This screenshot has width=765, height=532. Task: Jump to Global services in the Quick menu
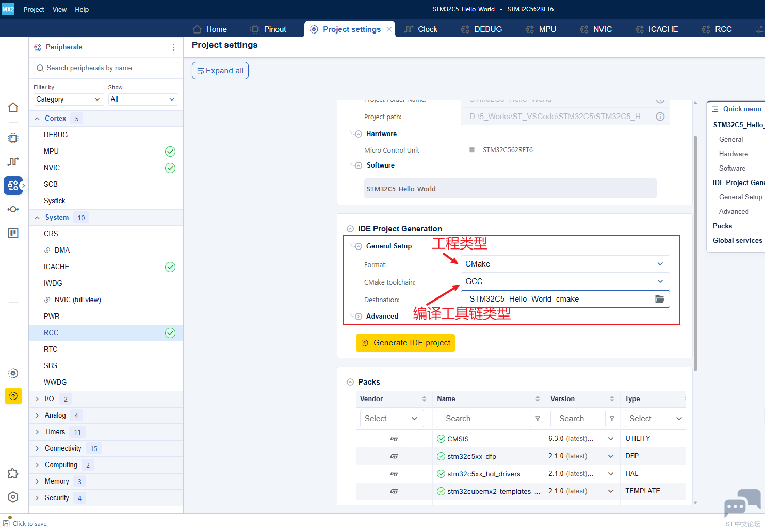pyautogui.click(x=738, y=241)
